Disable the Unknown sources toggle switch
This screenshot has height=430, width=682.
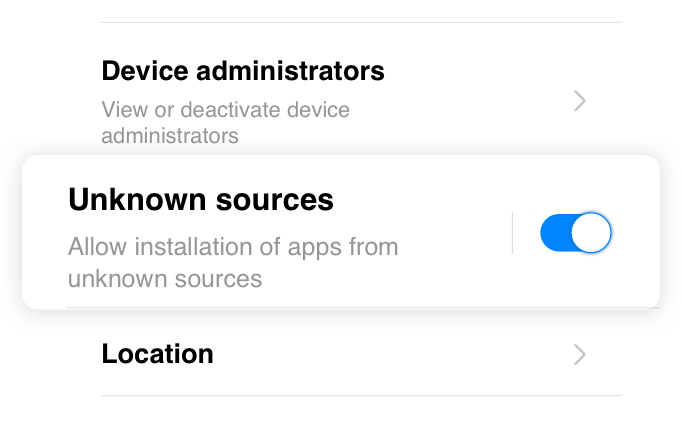pos(575,233)
